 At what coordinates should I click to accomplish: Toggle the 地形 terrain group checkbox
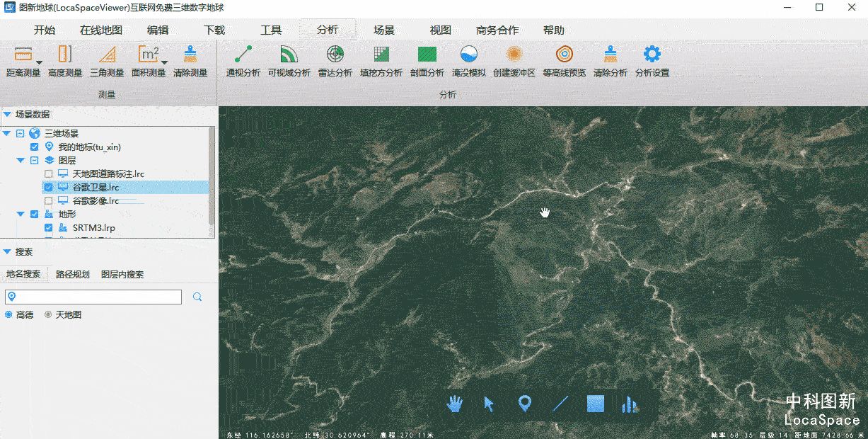[34, 215]
